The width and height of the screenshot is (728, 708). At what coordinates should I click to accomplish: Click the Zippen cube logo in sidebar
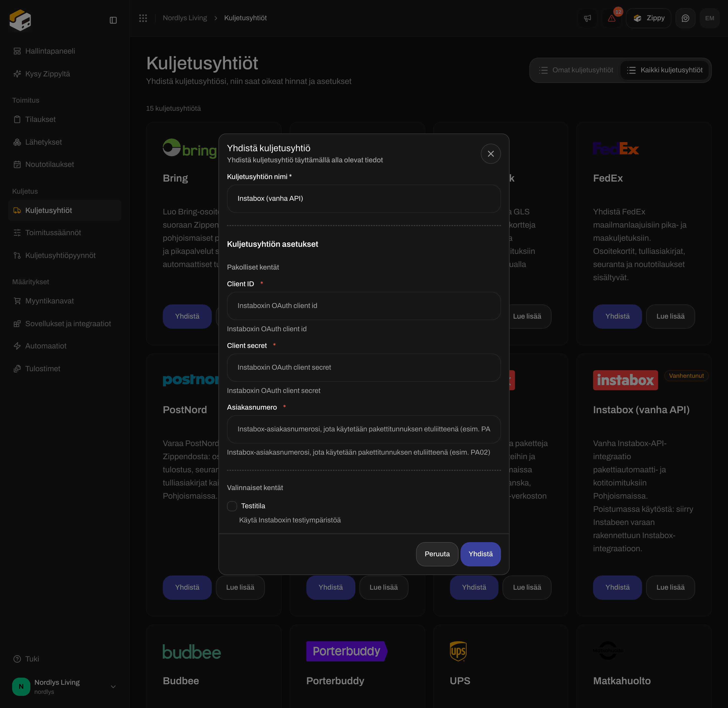(x=20, y=20)
